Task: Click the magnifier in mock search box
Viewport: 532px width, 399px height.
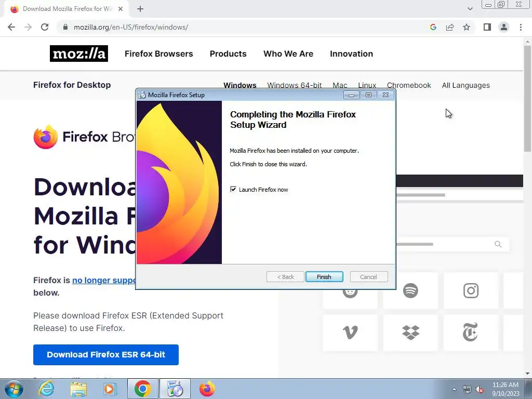Action: [x=498, y=244]
